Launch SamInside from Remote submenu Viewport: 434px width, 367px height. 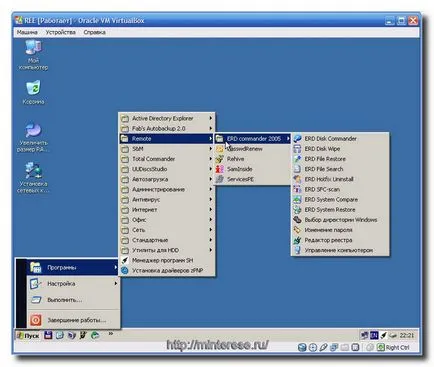[253, 169]
